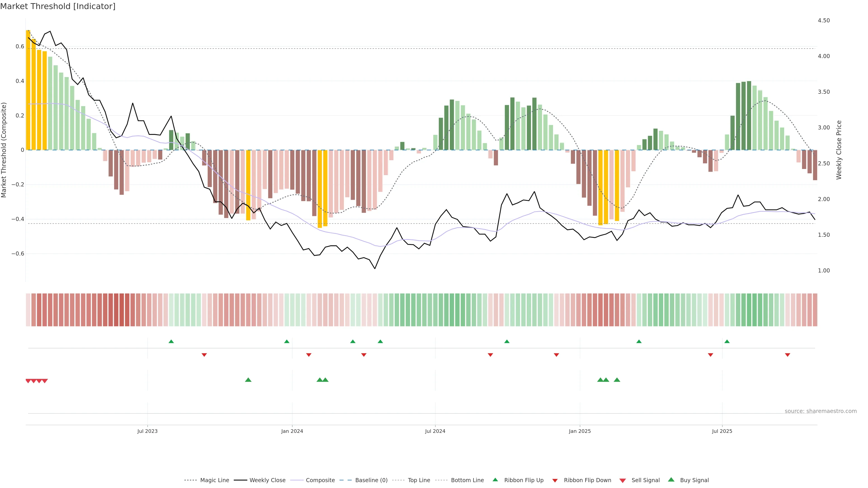The image size is (868, 488).
Task: Toggle Baseline (0) legend item
Action: [x=371, y=480]
